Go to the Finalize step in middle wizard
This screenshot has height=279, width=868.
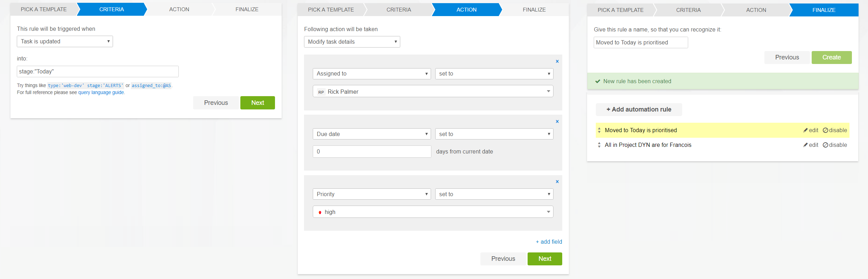[534, 10]
